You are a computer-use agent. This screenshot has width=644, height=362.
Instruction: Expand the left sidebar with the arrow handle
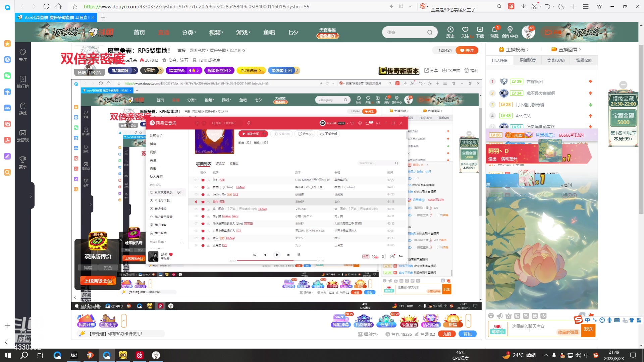tap(31, 196)
